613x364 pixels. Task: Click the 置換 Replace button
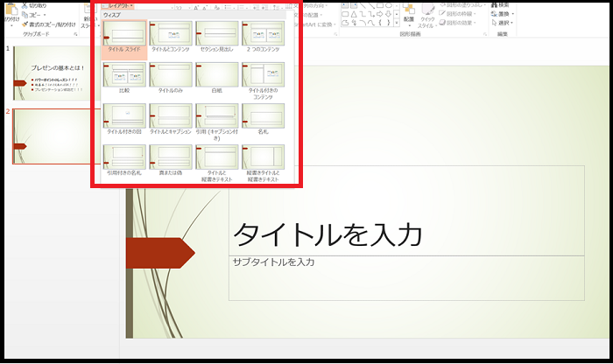click(x=503, y=14)
